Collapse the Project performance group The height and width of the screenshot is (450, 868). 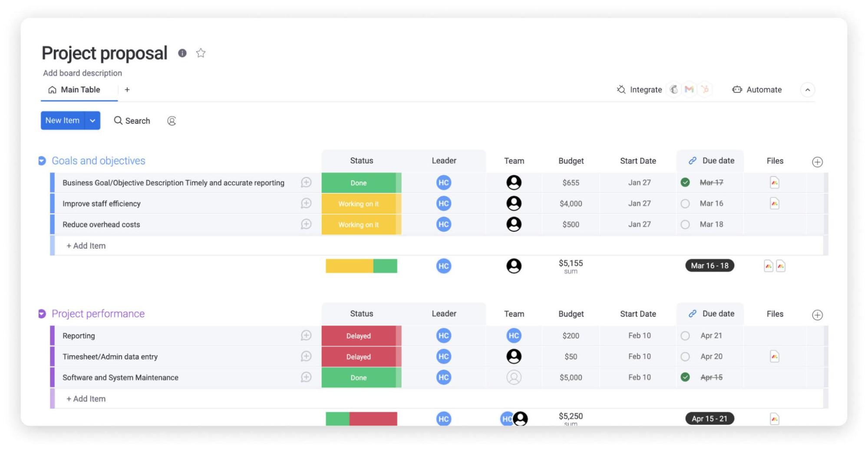[x=42, y=313]
